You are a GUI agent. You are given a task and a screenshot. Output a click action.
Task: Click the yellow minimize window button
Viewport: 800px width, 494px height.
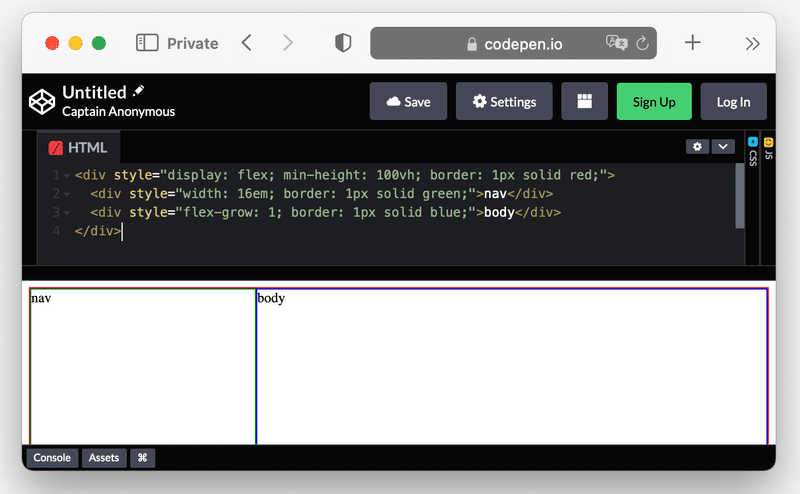[x=76, y=43]
